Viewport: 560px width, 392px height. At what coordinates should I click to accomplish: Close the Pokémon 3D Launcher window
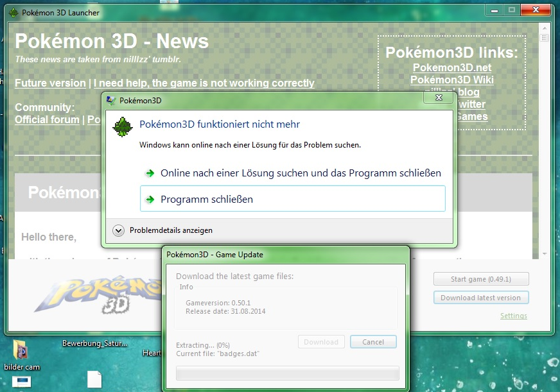pyautogui.click(x=536, y=10)
